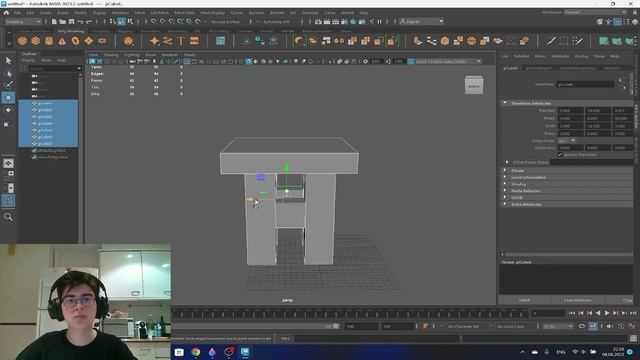The width and height of the screenshot is (640, 360).
Task: Open the Attribute Editor Focus menu
Action: pos(540,56)
